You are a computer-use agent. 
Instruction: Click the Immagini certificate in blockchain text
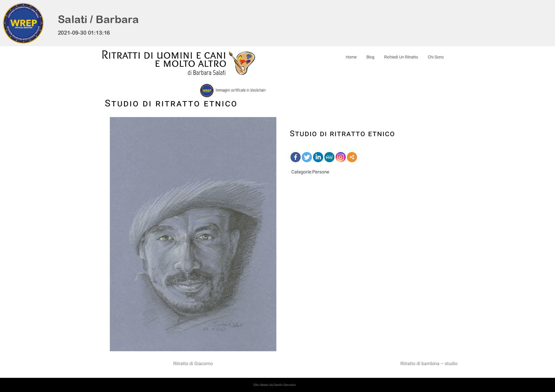point(240,90)
